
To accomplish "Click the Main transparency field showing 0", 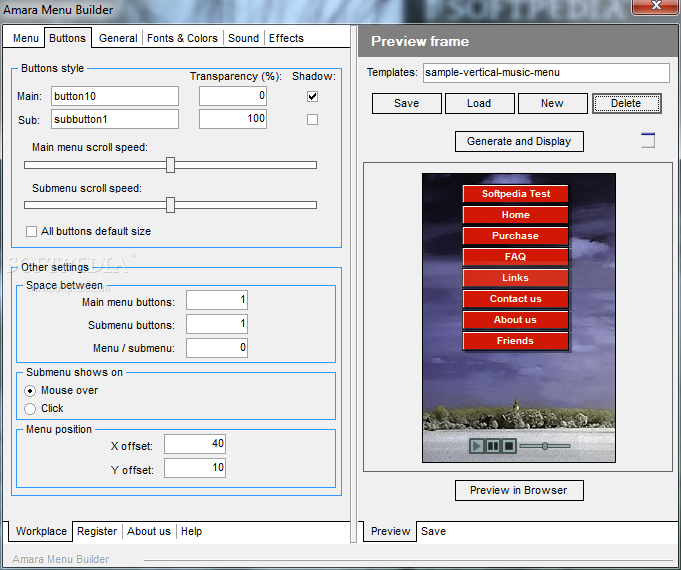I will 233,96.
